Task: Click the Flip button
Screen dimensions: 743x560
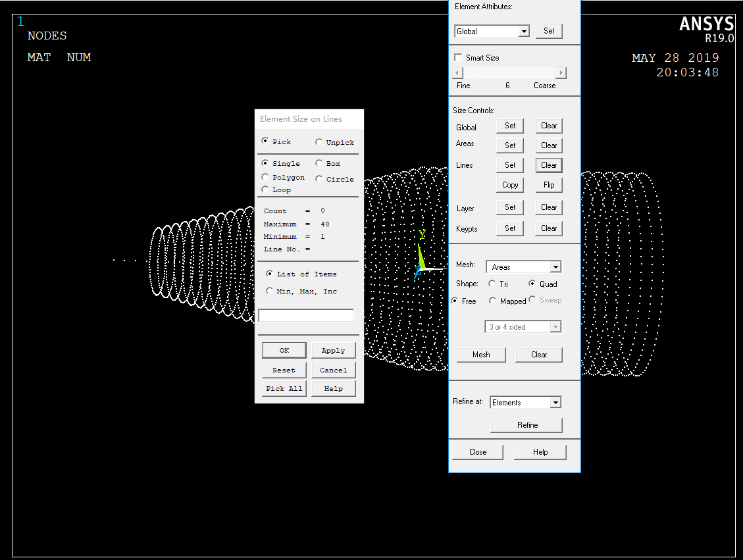Action: (x=549, y=185)
